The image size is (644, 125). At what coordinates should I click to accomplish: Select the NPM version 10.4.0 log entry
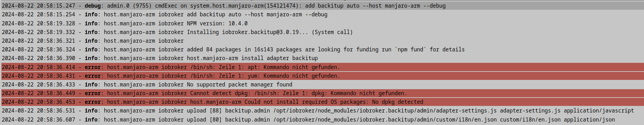point(322,23)
